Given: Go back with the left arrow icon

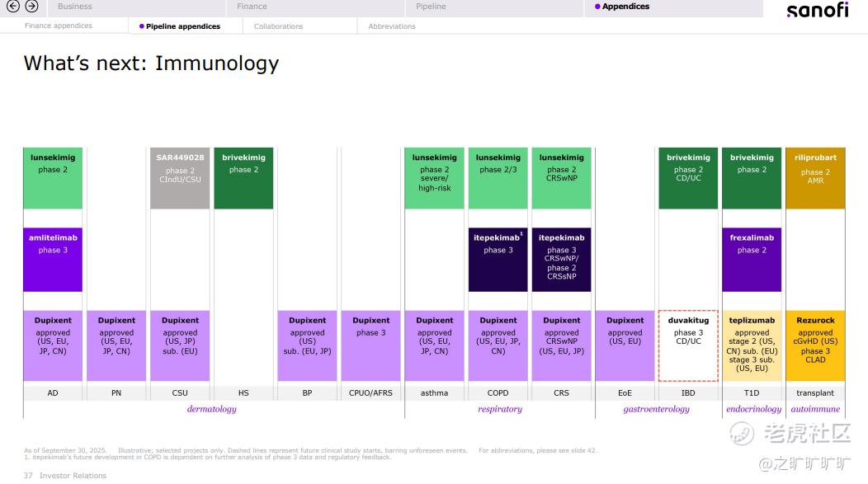Looking at the screenshot, I should click(x=12, y=6).
